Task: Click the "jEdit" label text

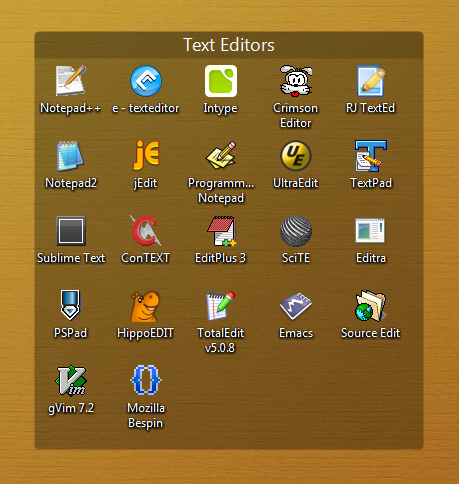Action: click(x=145, y=183)
